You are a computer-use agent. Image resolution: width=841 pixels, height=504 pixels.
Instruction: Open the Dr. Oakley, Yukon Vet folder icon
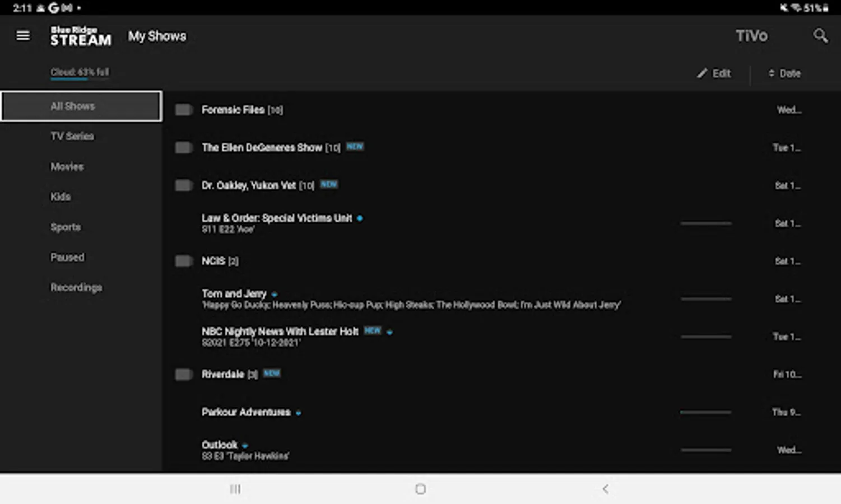point(184,185)
